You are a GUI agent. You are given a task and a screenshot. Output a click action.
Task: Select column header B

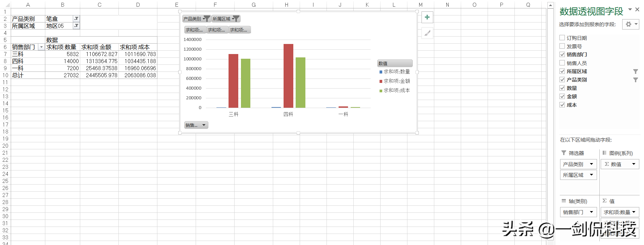(62, 5)
